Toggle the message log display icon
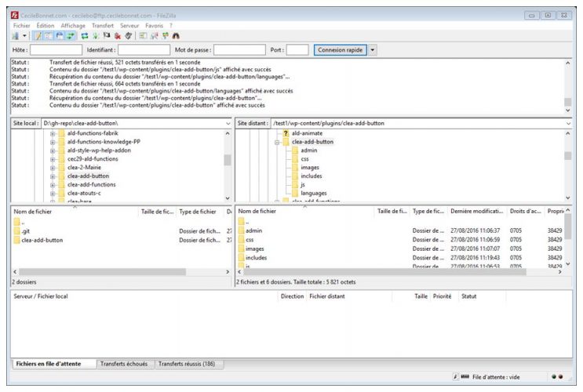Viewport: 583px width, 392px height. pyautogui.click(x=38, y=35)
